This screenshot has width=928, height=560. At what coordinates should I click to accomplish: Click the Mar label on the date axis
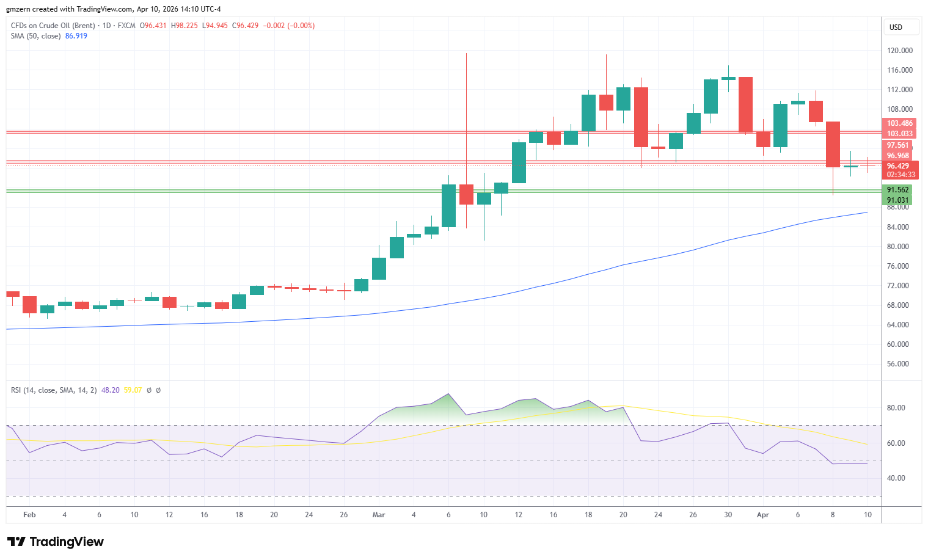(x=379, y=515)
